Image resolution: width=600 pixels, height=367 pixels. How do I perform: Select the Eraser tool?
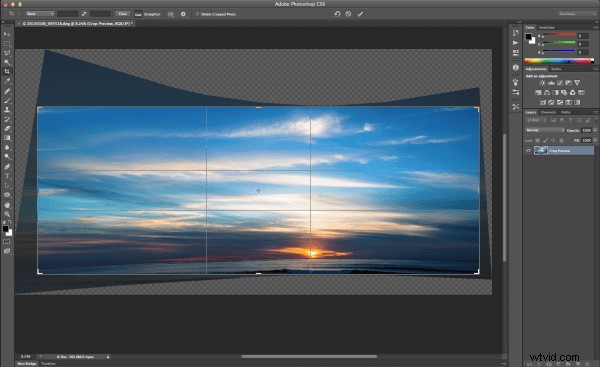(7, 129)
